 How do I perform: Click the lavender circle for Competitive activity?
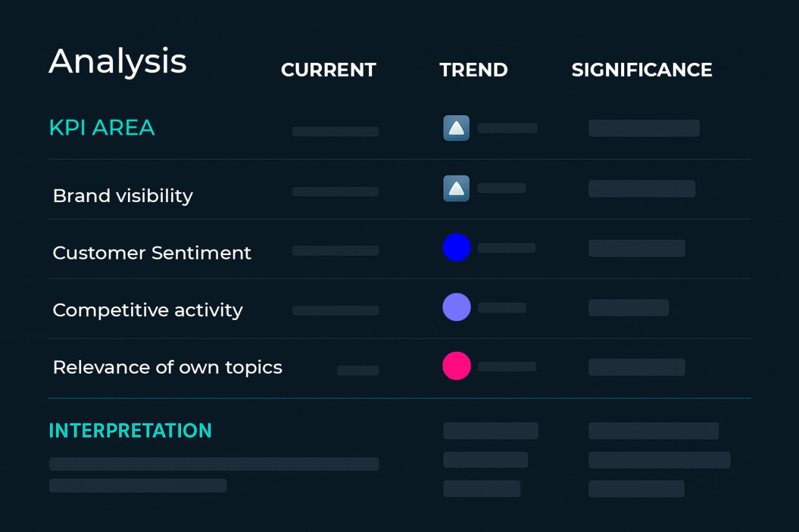tap(456, 307)
